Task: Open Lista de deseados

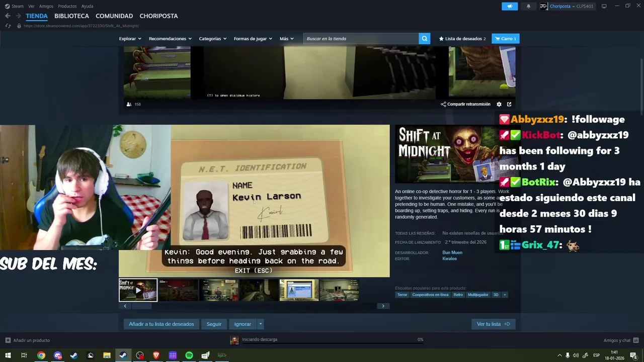Action: pos(462,39)
